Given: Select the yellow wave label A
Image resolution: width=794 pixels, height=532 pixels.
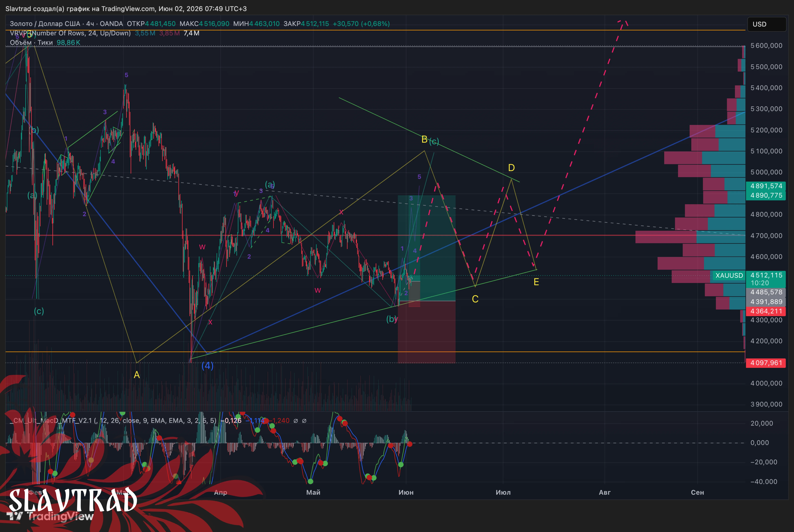Looking at the screenshot, I should tap(137, 375).
